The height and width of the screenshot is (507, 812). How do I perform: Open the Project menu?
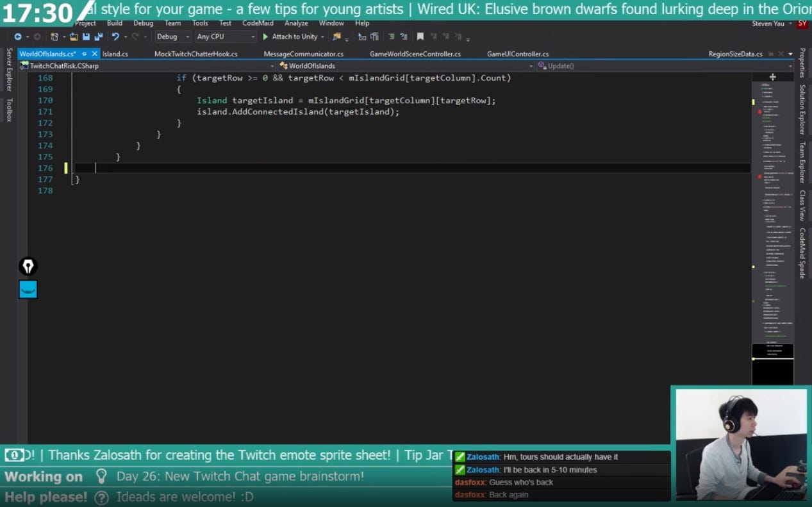tap(85, 23)
